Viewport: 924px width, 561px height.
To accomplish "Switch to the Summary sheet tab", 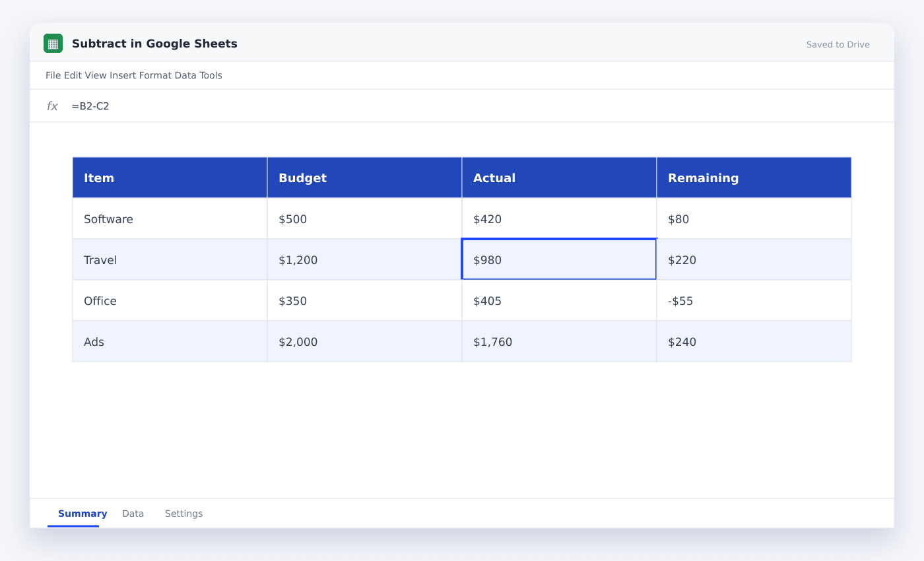I will 82,513.
